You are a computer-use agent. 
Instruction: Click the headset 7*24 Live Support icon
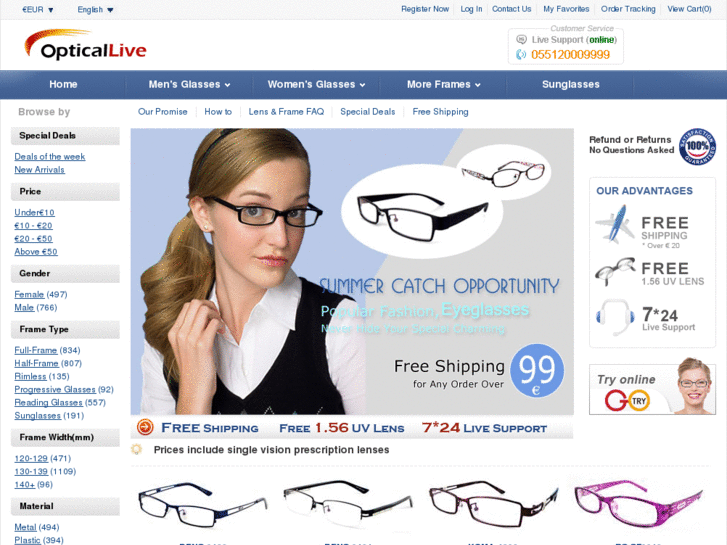point(615,317)
